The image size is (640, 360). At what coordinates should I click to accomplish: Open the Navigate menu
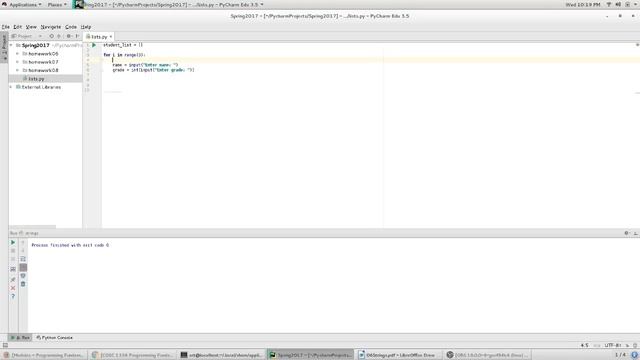(x=51, y=27)
